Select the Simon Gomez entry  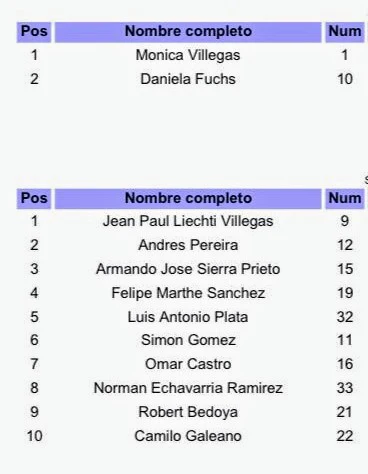tap(188, 340)
